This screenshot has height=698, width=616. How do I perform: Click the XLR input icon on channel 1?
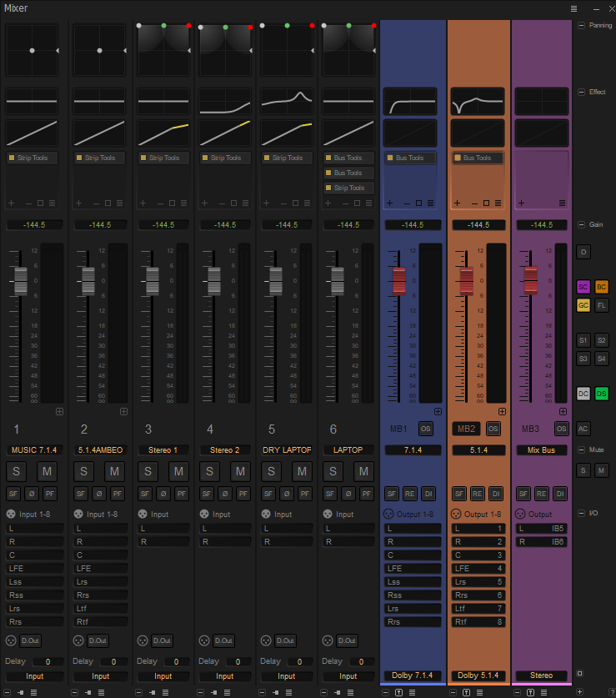pyautogui.click(x=12, y=515)
